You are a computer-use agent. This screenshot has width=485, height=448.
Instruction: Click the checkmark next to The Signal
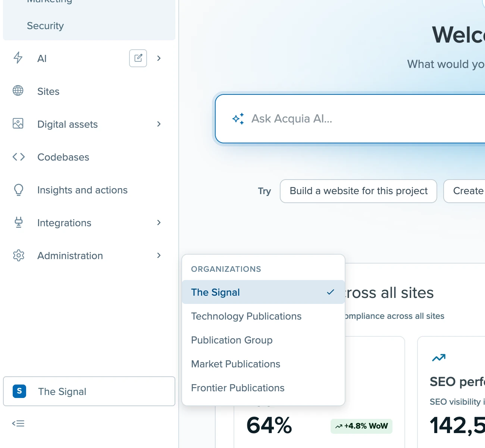tap(331, 292)
